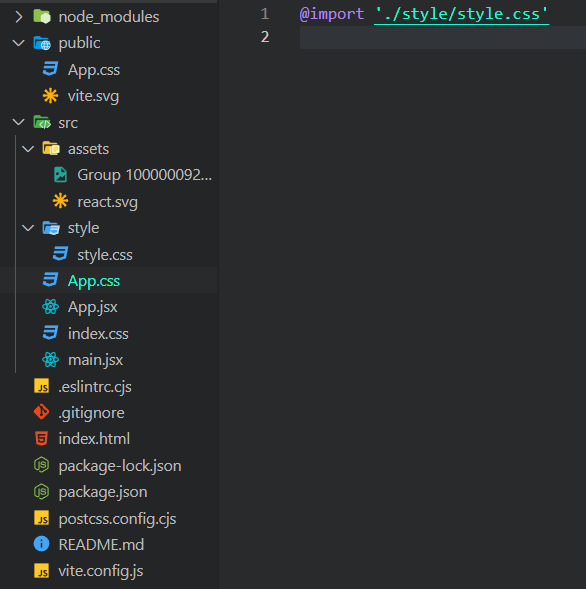Screen dimensions: 586x589
Task: Click the image icon beside Group 100000092 file
Action: click(60, 175)
